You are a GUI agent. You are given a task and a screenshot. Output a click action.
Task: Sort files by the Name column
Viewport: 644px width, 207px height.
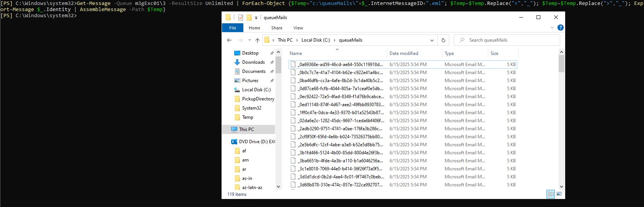[337, 53]
